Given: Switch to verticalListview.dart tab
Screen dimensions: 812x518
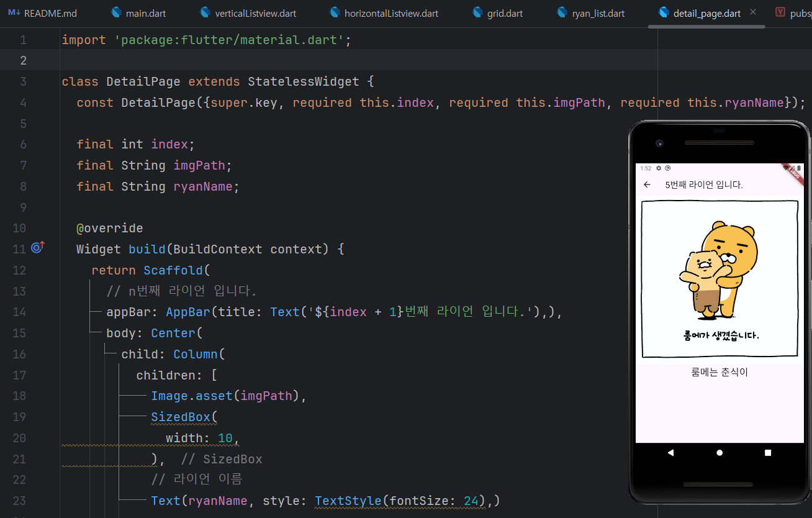Looking at the screenshot, I should (248, 13).
